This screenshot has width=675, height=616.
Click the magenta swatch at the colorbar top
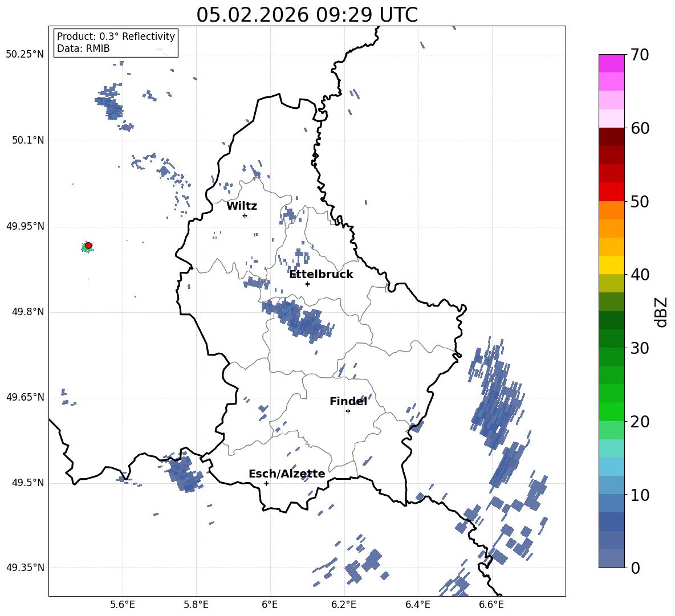[x=611, y=64]
